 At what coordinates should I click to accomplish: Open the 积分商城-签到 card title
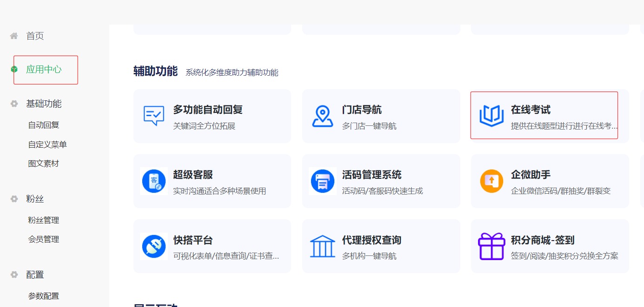(x=543, y=240)
